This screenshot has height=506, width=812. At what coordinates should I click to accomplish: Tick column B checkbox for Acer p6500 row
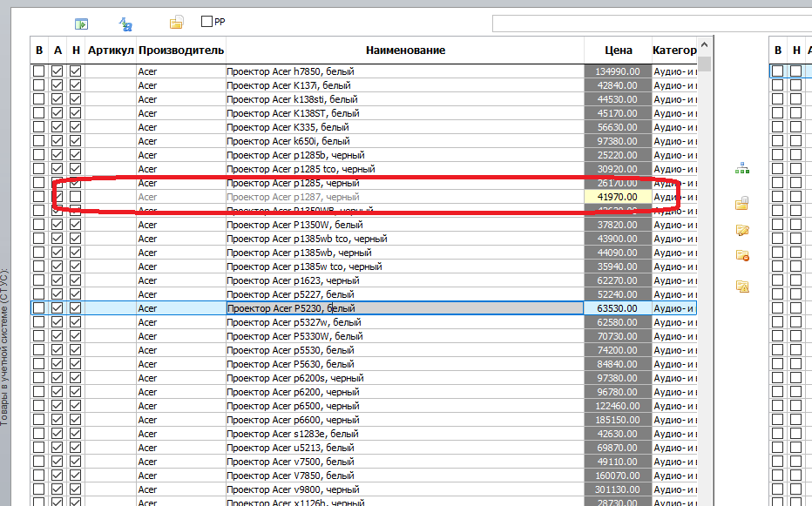(39, 406)
